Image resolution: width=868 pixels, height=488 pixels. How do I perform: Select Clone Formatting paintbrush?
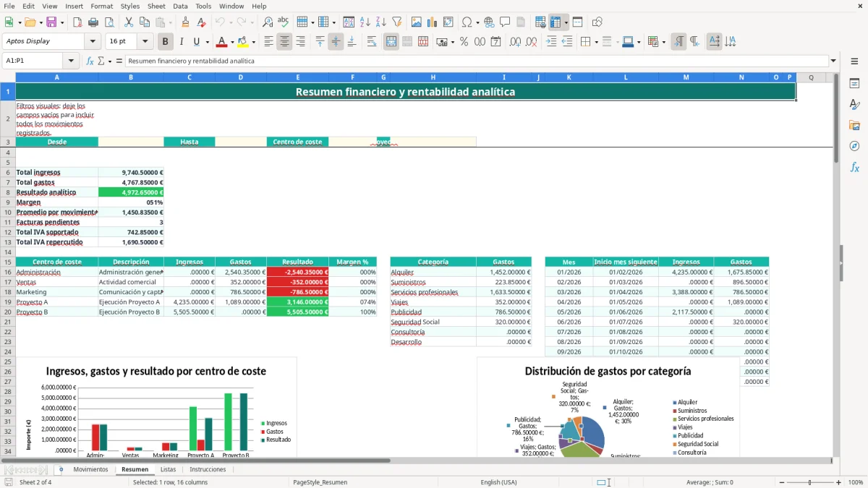(x=185, y=22)
